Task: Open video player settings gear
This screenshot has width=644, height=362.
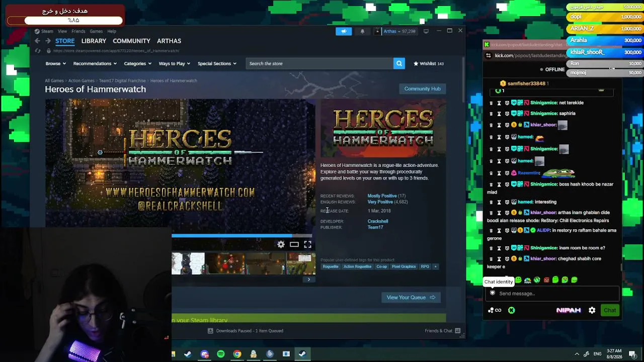Action: [x=281, y=244]
